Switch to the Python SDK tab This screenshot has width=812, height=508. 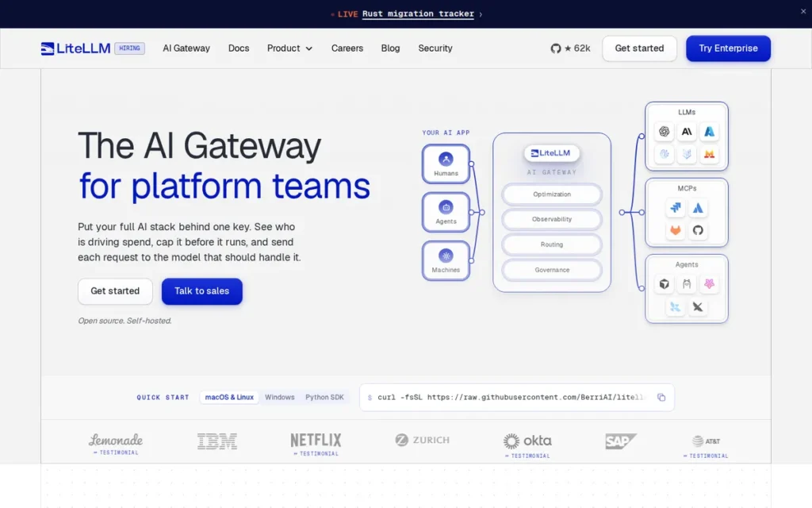tap(324, 397)
